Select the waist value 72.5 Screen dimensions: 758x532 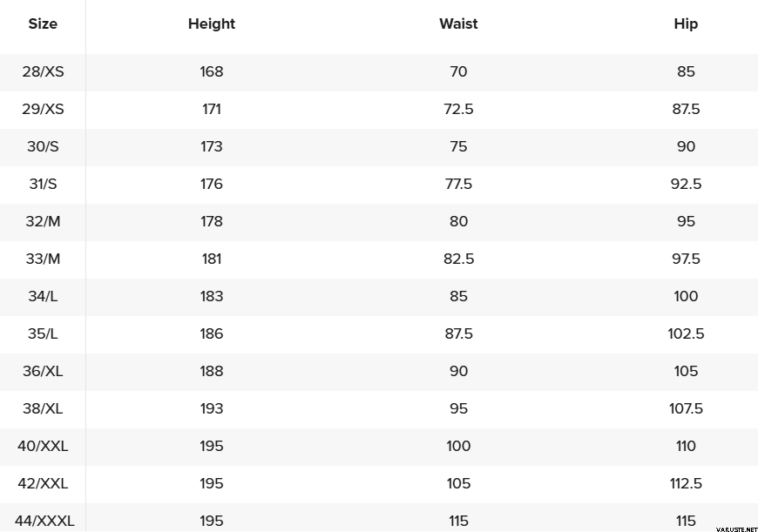tap(458, 109)
